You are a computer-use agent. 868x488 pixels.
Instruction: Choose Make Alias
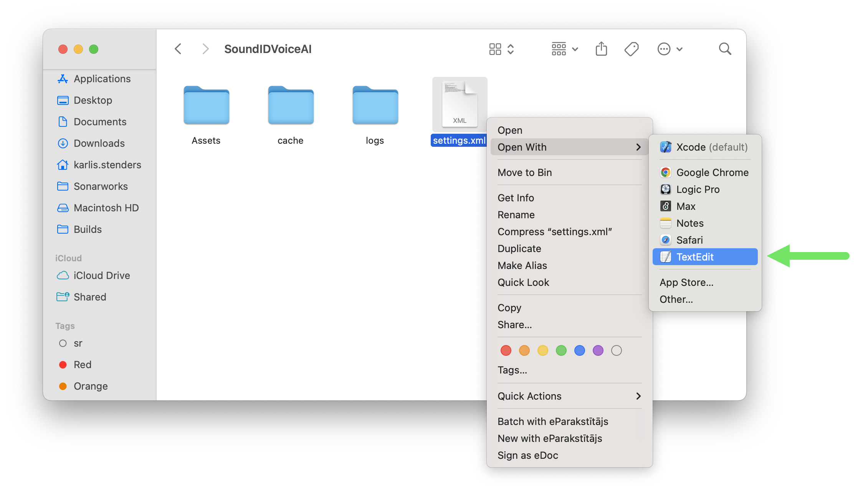point(569,266)
